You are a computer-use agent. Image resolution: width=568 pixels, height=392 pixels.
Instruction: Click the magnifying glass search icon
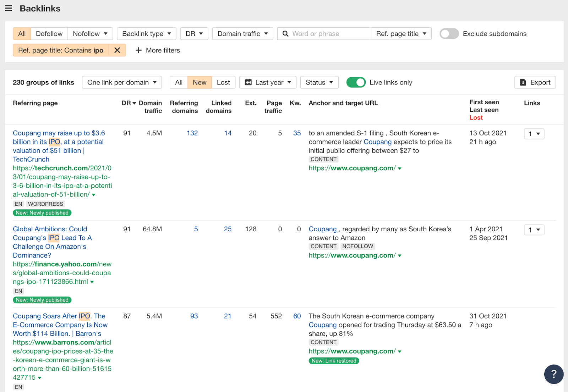click(285, 33)
